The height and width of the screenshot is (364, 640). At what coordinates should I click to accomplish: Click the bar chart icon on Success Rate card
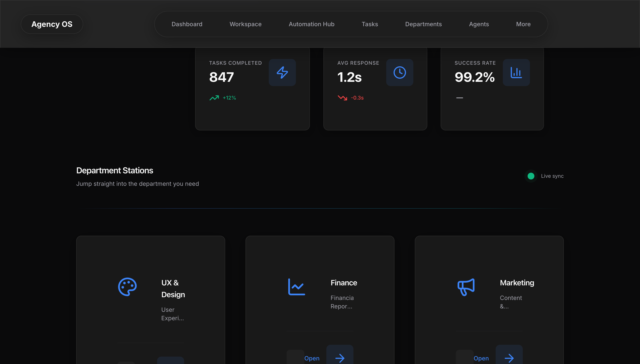tap(516, 73)
